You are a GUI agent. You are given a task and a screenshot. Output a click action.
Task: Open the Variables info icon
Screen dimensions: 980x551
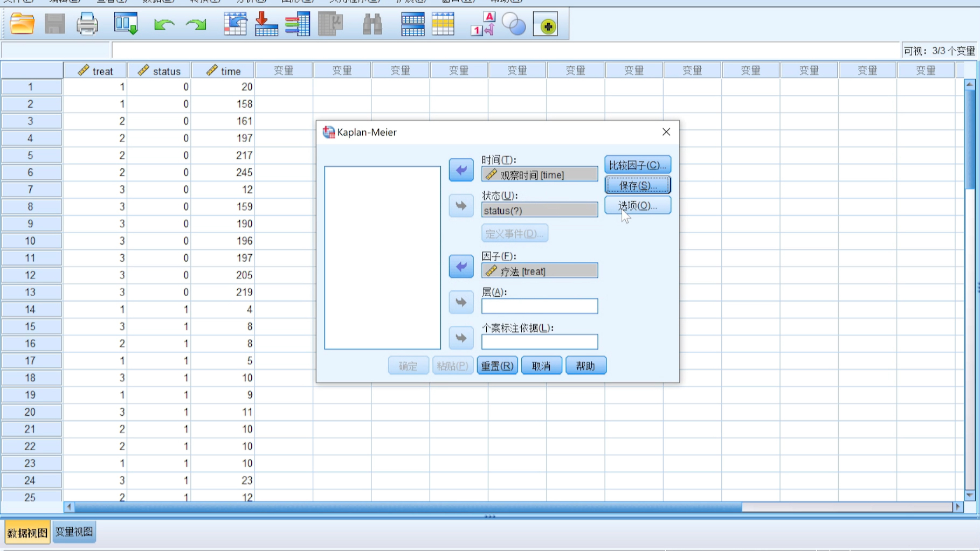tap(298, 24)
